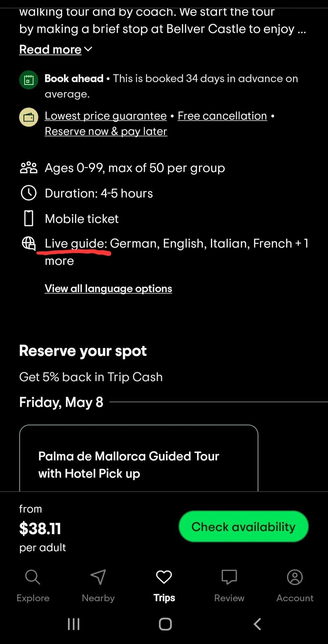
Task: Tap the Duration clock icon
Action: click(29, 193)
